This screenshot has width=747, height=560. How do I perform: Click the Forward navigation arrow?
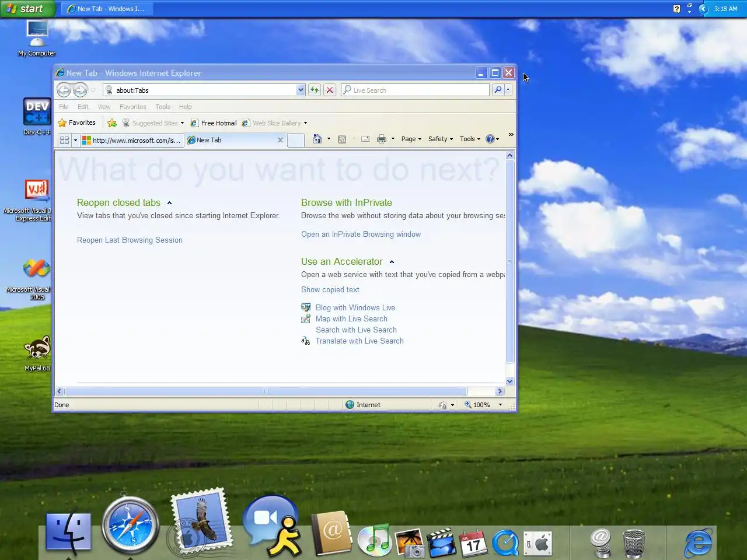point(80,90)
